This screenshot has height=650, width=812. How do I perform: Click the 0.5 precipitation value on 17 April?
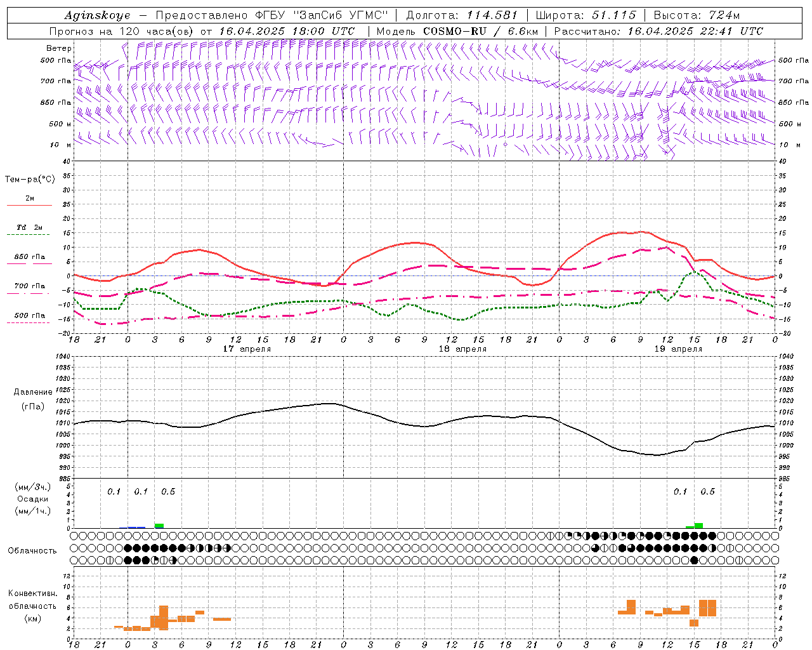(168, 492)
